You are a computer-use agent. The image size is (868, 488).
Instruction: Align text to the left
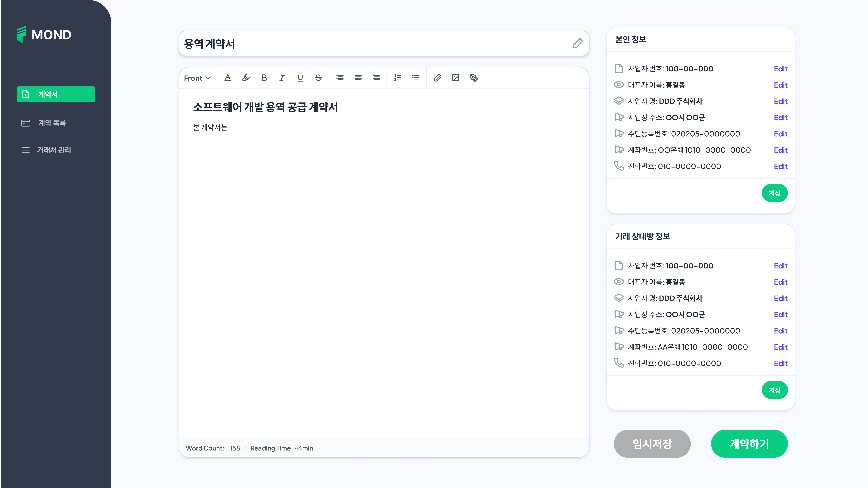coord(340,78)
